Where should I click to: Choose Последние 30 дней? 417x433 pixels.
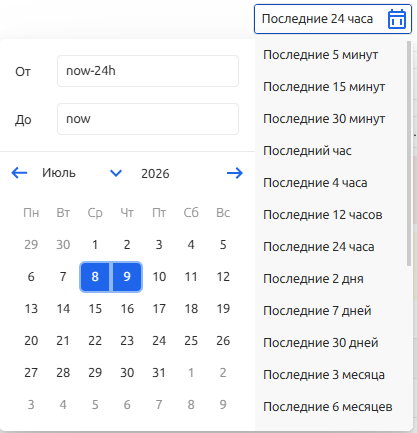click(321, 343)
